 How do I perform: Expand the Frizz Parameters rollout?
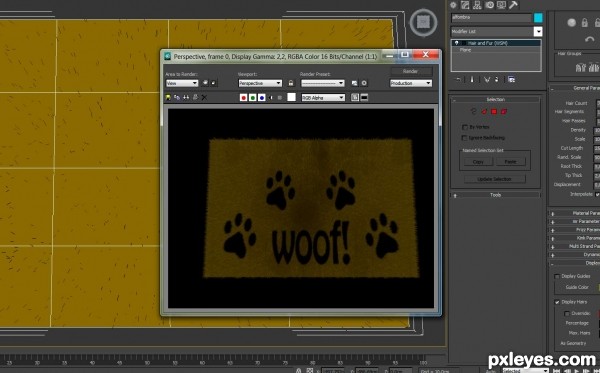tap(575, 230)
